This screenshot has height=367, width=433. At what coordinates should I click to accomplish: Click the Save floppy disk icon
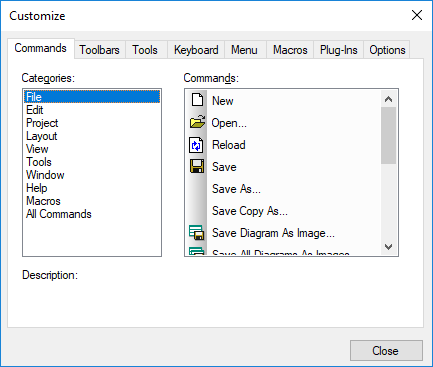point(197,166)
